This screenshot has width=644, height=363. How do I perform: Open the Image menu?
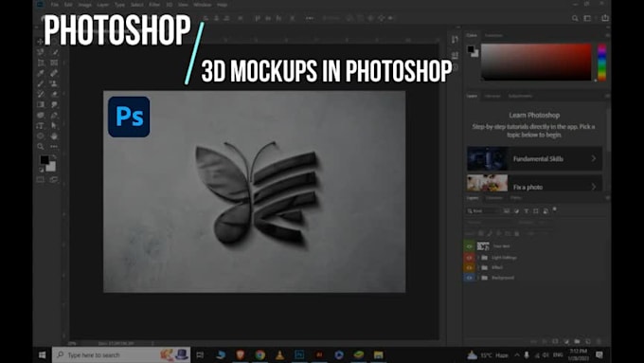pyautogui.click(x=85, y=5)
